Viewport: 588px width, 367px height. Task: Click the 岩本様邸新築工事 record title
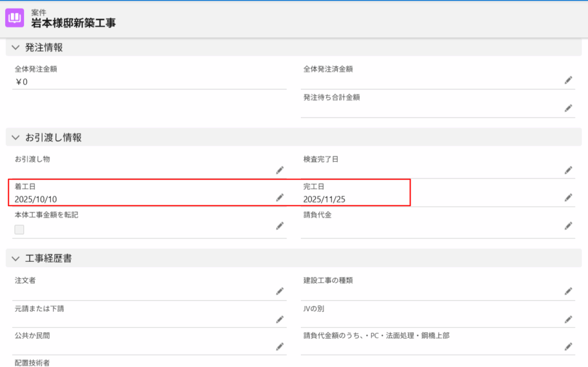(74, 23)
